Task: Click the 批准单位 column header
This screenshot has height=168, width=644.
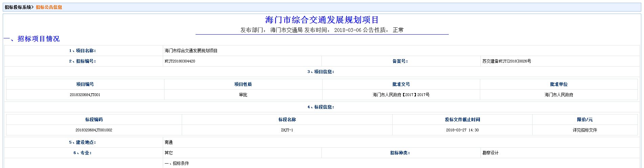Action: 559,84
